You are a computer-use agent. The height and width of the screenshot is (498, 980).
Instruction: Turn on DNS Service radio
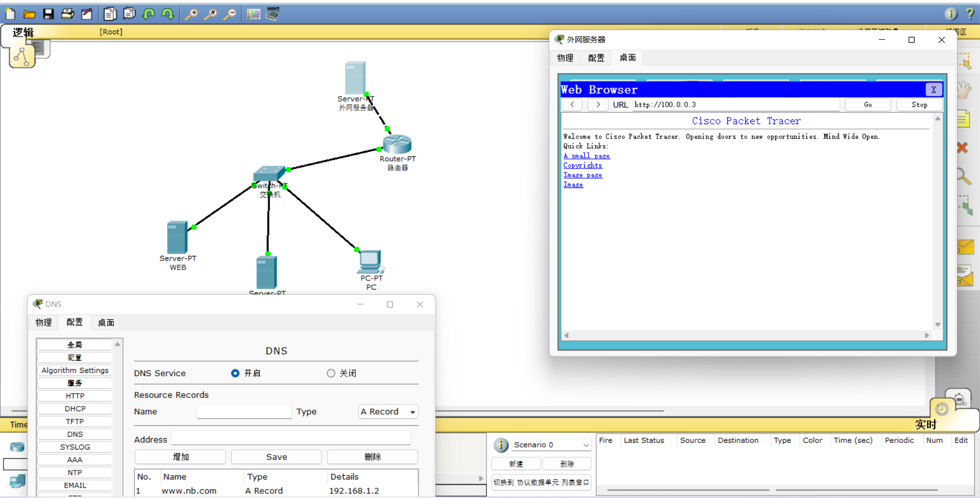[x=235, y=373]
